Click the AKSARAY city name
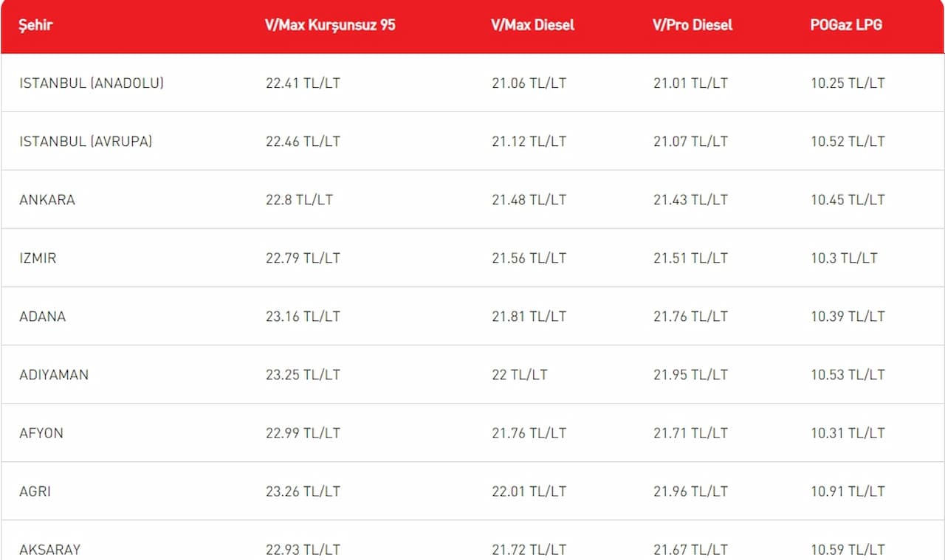 coord(50,550)
